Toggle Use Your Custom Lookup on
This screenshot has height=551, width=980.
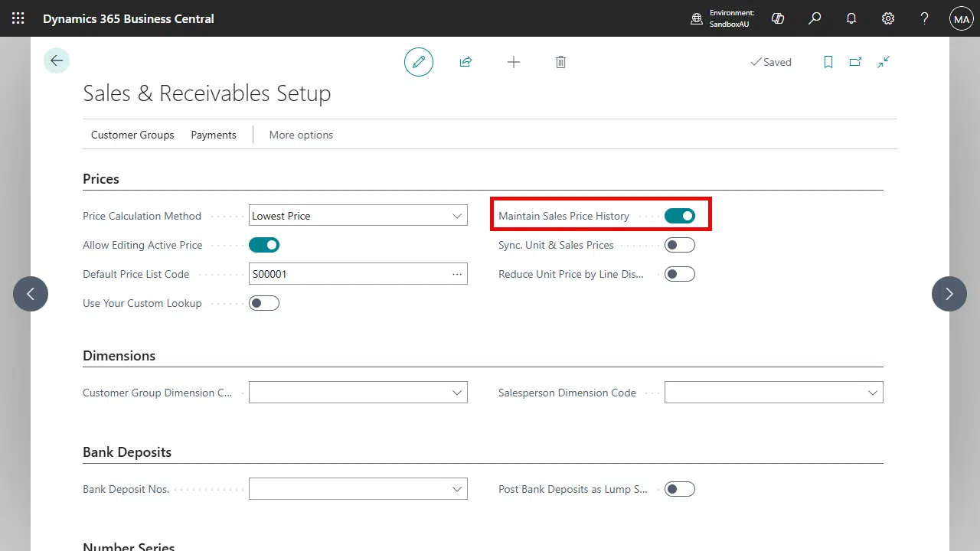coord(264,303)
